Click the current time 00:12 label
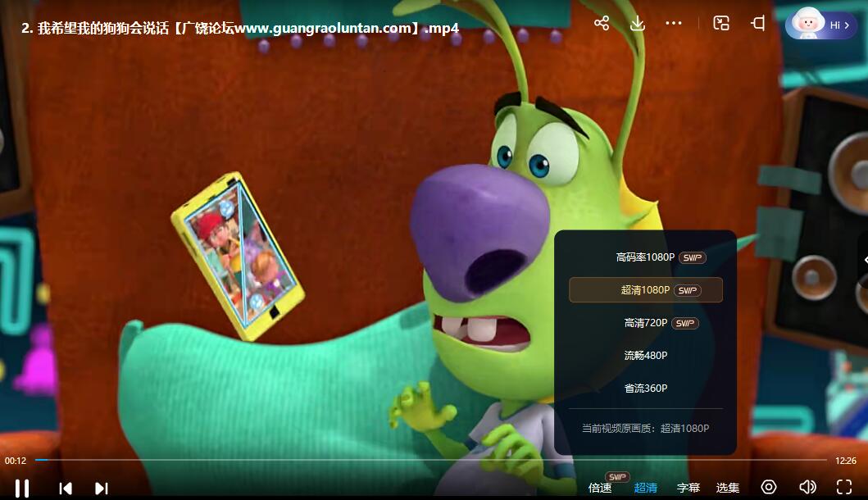Image resolution: width=868 pixels, height=500 pixels. coord(16,461)
